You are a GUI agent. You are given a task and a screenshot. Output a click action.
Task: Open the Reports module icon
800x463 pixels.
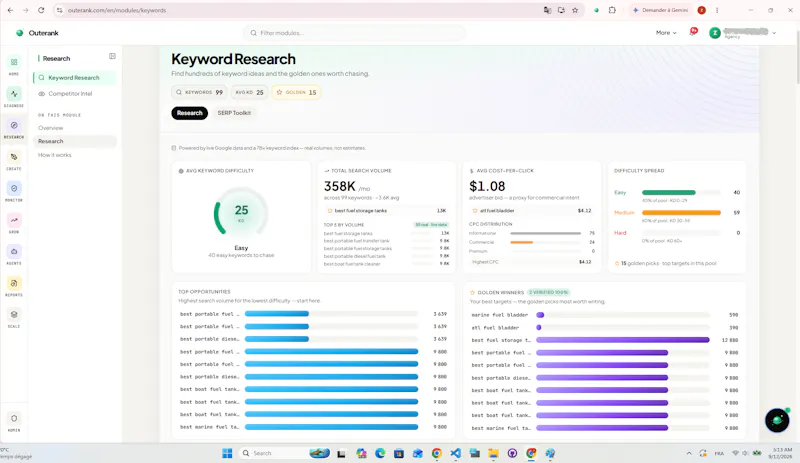tap(14, 283)
